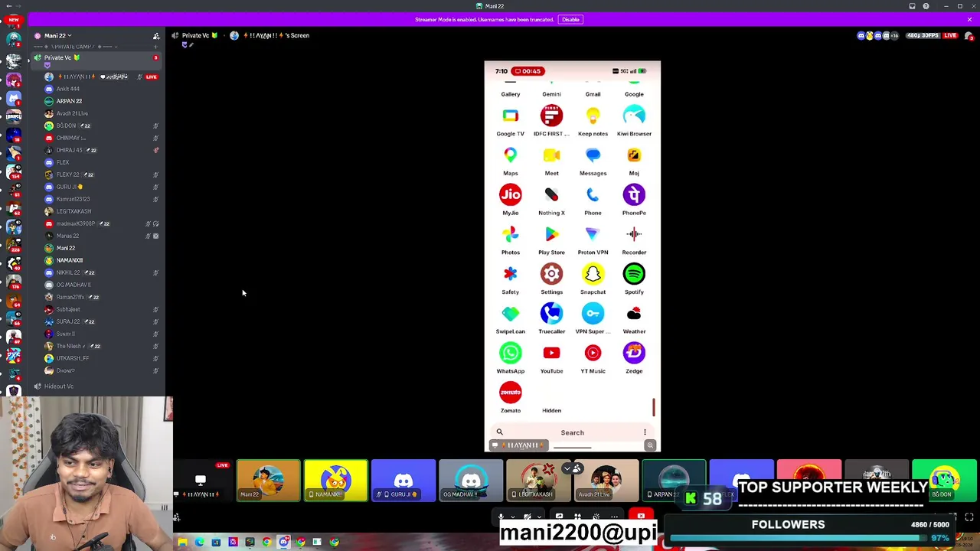Viewport: 980px width, 551px height.
Task: Open the IDFC FIRST app icon
Action: (551, 116)
